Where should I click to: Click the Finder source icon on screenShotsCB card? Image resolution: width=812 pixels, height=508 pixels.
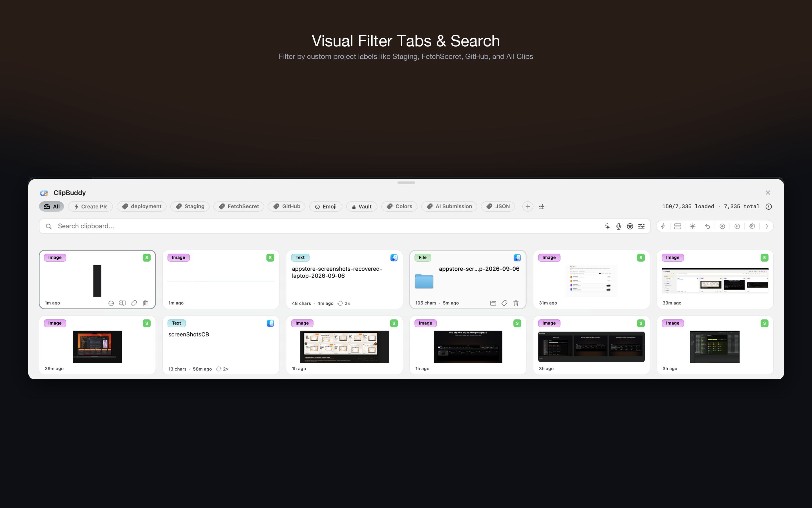click(270, 323)
